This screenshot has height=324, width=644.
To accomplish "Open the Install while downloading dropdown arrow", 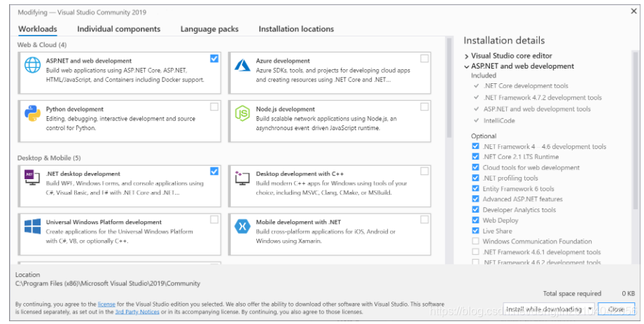I will pos(590,309).
